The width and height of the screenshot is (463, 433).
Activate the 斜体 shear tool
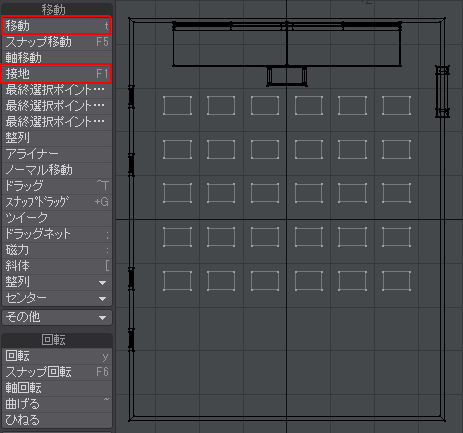pos(57,266)
